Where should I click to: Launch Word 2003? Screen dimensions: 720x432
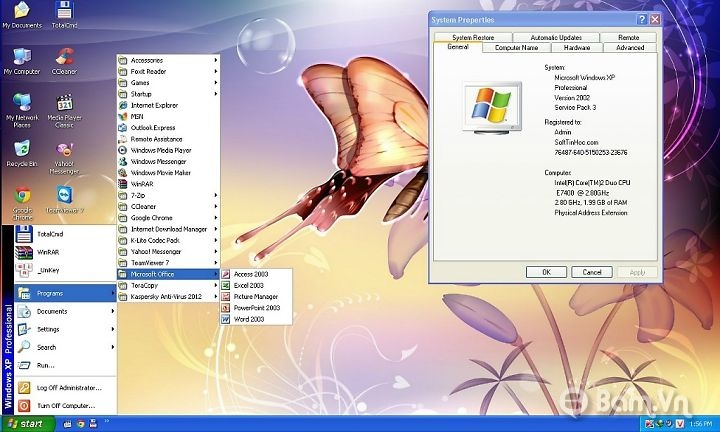[256, 319]
